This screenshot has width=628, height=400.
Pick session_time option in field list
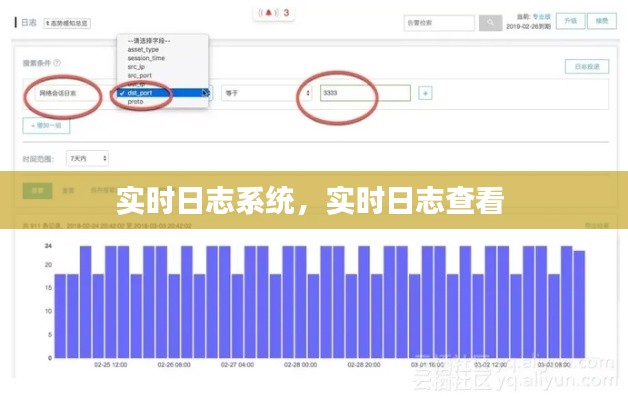coord(146,57)
